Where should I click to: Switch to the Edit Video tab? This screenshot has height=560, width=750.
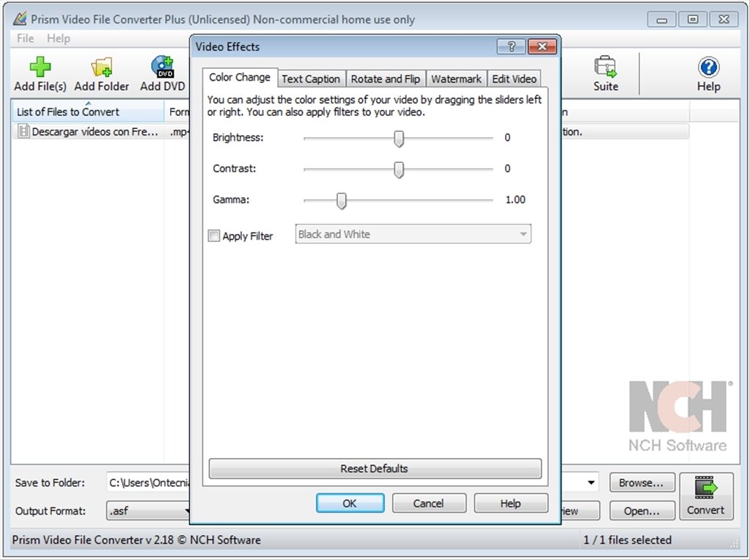[x=514, y=79]
